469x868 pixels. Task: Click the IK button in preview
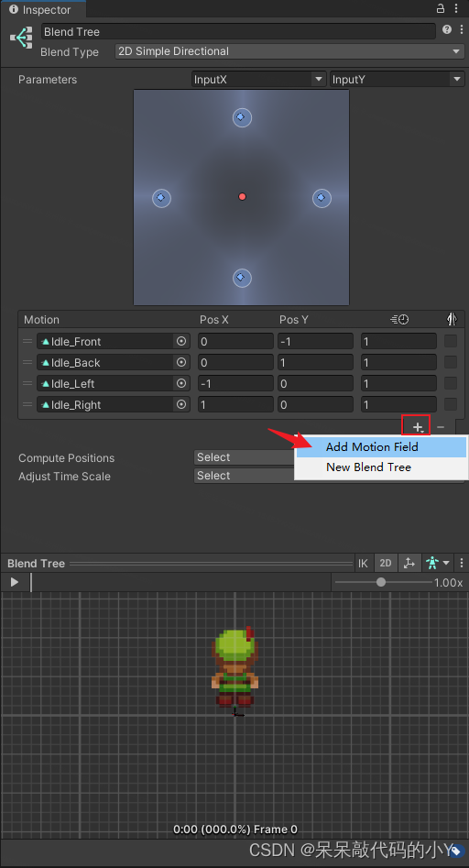(363, 563)
